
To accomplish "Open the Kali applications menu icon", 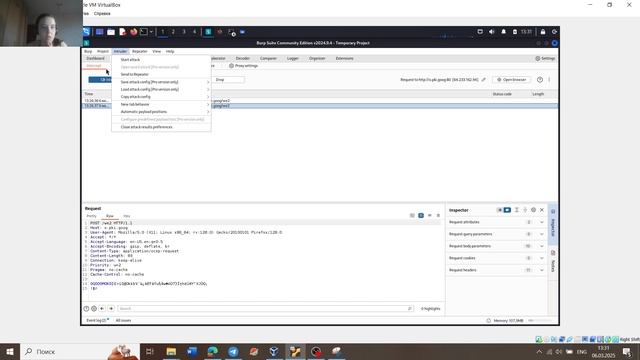I will [x=87, y=31].
